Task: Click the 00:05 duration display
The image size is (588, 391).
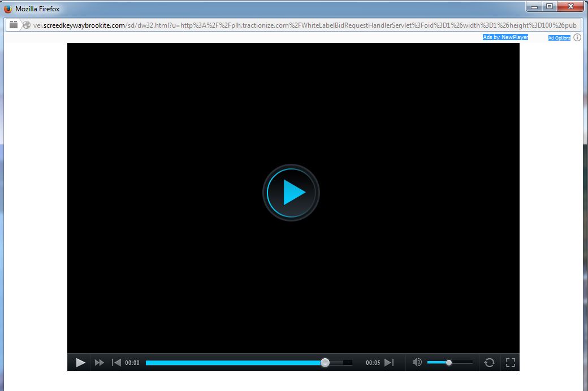Action: [373, 363]
